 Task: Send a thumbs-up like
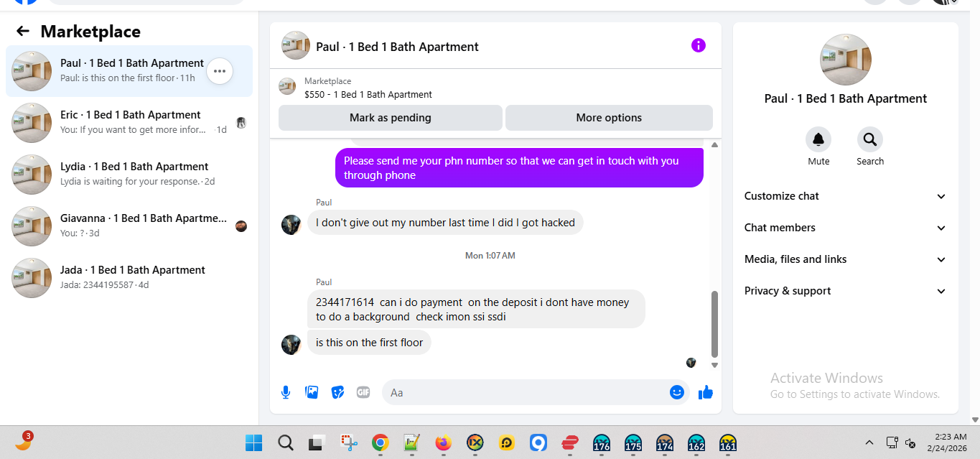coord(706,392)
